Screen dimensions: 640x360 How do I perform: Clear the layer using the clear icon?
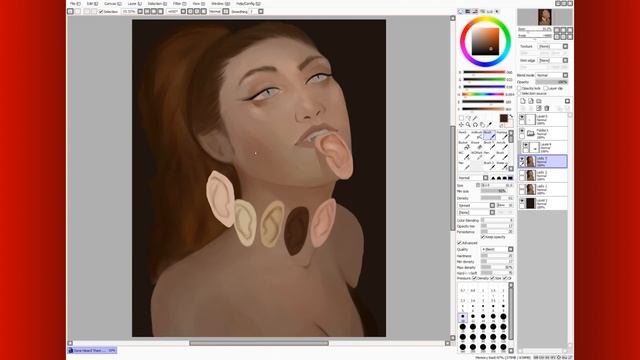tap(539, 108)
